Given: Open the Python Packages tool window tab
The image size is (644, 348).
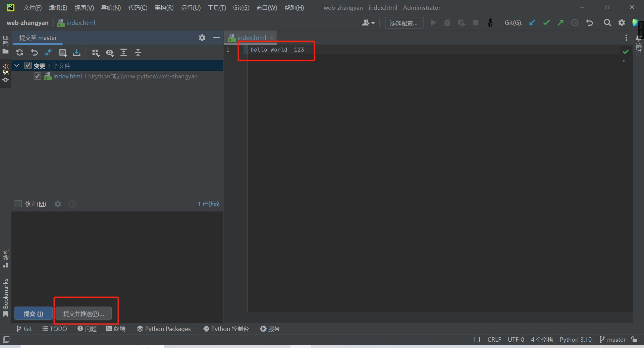Looking at the screenshot, I should [164, 329].
